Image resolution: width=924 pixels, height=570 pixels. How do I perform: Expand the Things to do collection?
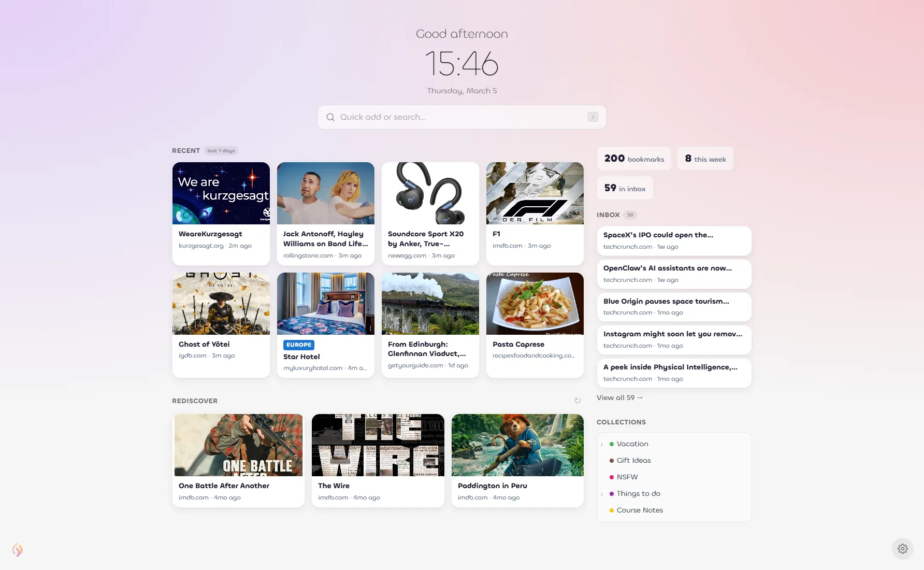[601, 493]
